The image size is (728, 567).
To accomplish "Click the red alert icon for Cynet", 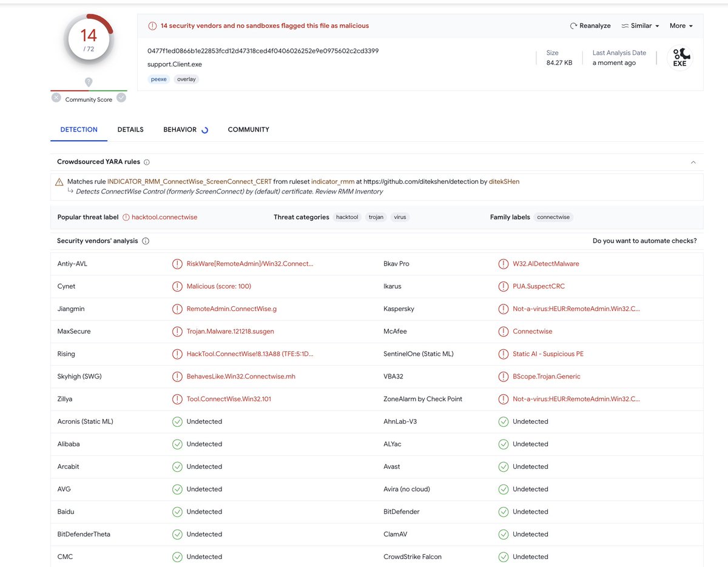I will click(177, 286).
